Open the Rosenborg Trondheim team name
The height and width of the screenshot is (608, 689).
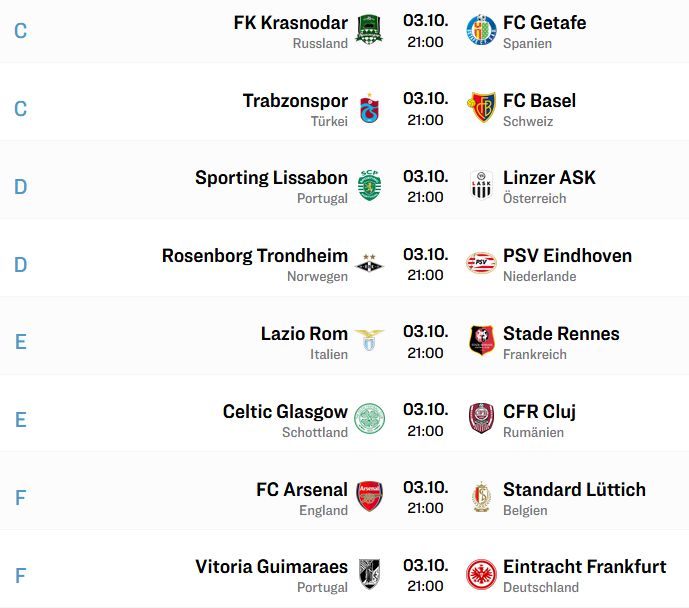(255, 256)
